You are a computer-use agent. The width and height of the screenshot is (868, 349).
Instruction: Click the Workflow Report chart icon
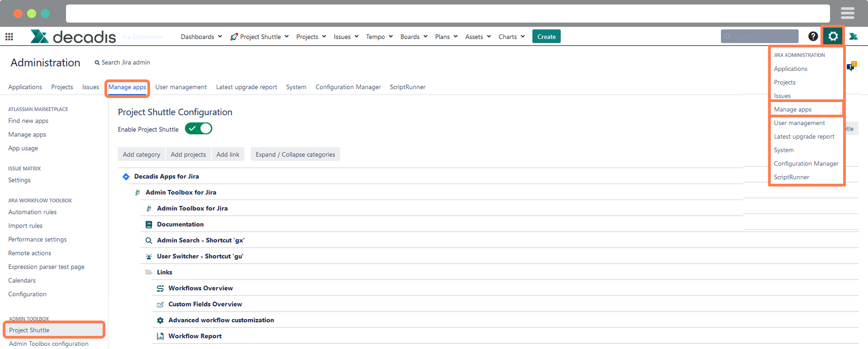tap(160, 336)
